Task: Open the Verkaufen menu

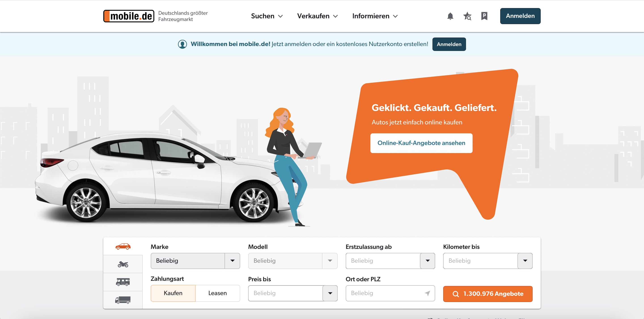Action: tap(317, 16)
